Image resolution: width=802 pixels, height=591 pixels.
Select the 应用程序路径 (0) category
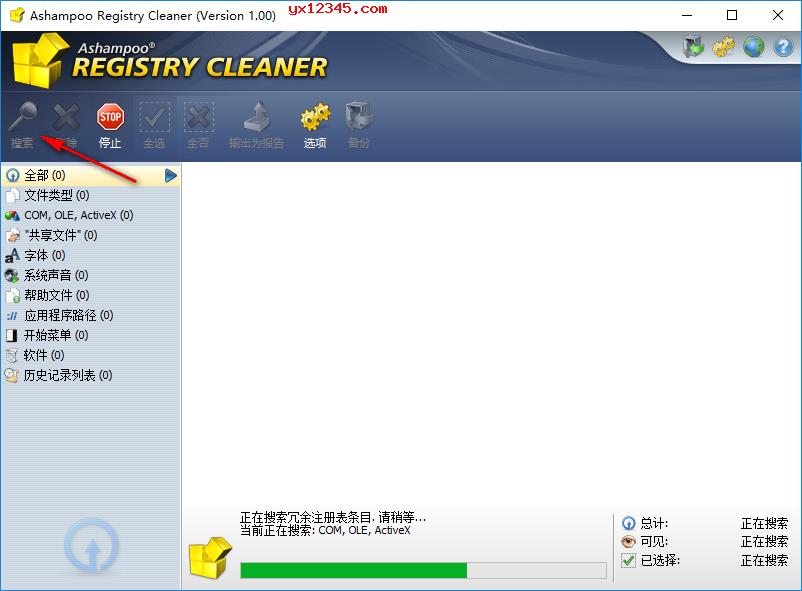(x=90, y=315)
